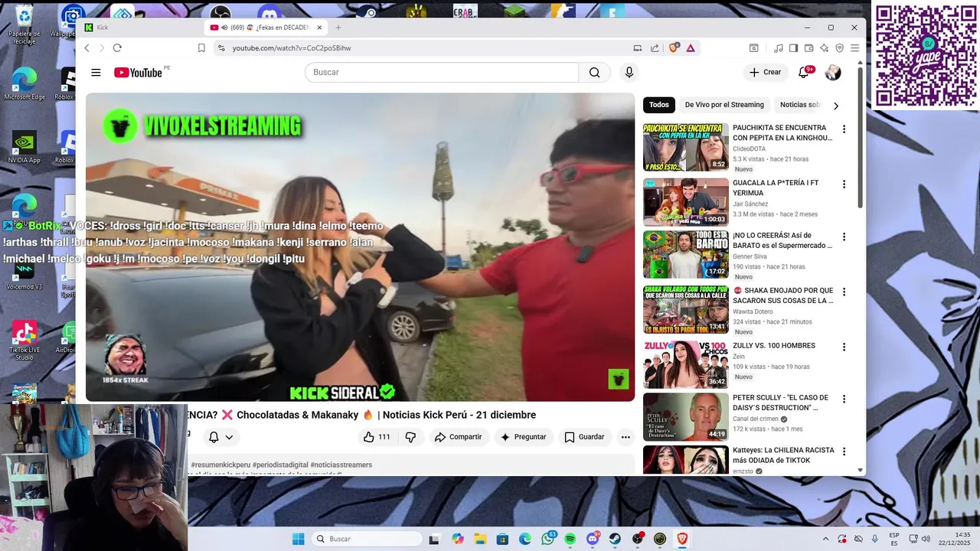Open the TikTok LIVE Studio desktop shortcut

(24, 340)
